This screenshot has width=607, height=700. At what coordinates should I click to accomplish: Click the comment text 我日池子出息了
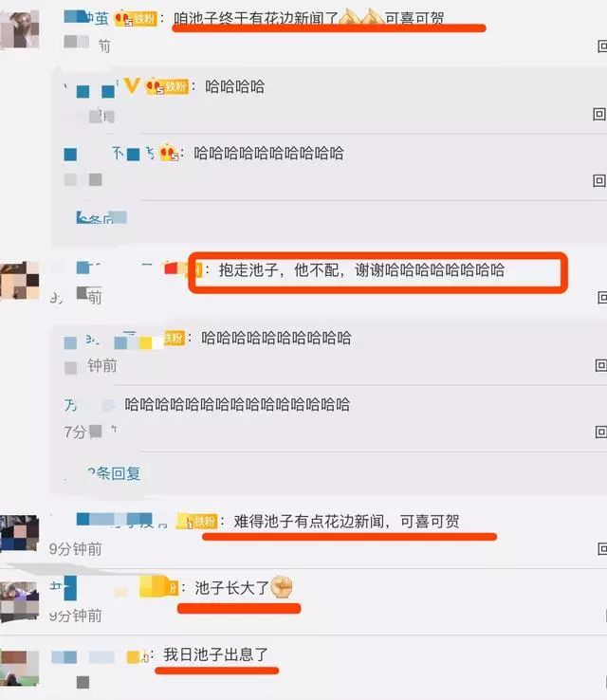(x=215, y=654)
